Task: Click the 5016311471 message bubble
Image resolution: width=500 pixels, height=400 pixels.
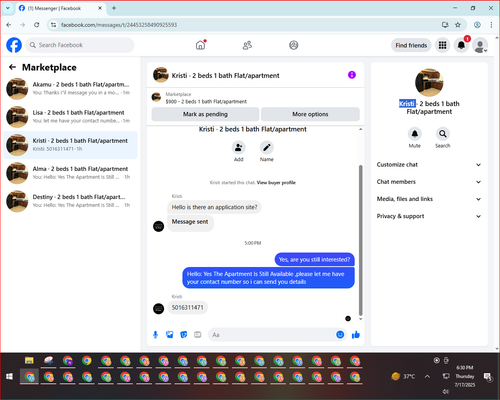Action: point(187,308)
